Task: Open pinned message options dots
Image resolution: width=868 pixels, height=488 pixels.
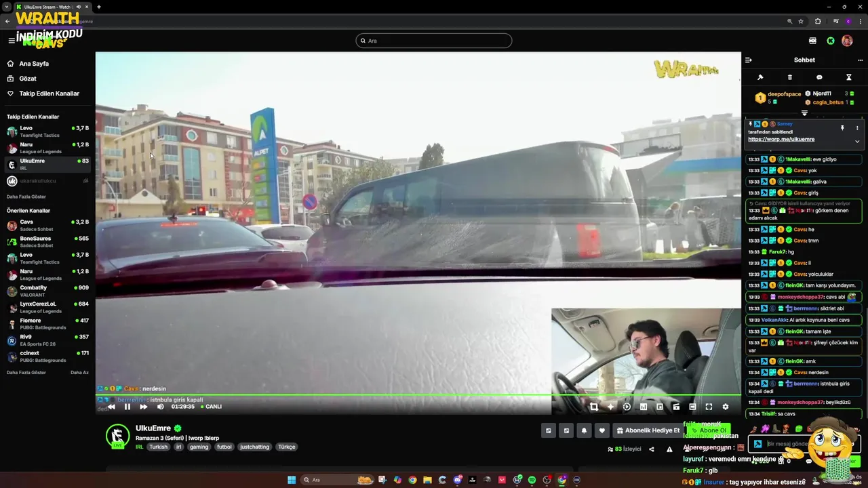Action: pos(857,127)
